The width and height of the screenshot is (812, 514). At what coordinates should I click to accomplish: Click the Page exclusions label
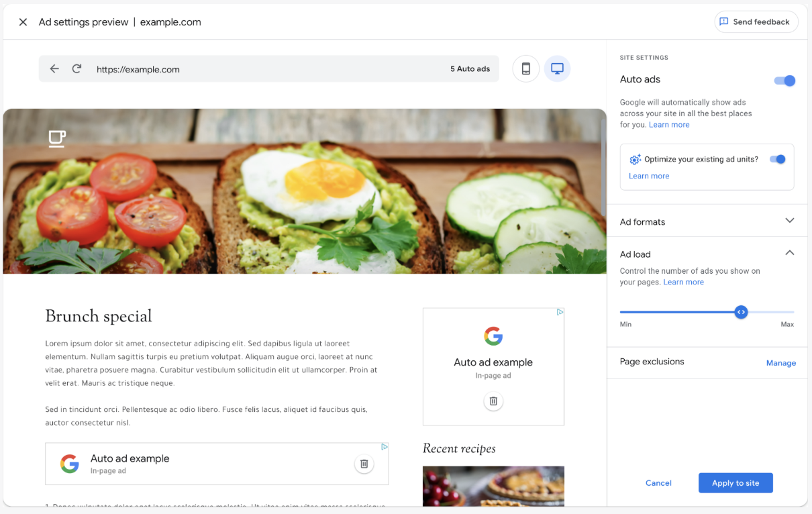(652, 362)
